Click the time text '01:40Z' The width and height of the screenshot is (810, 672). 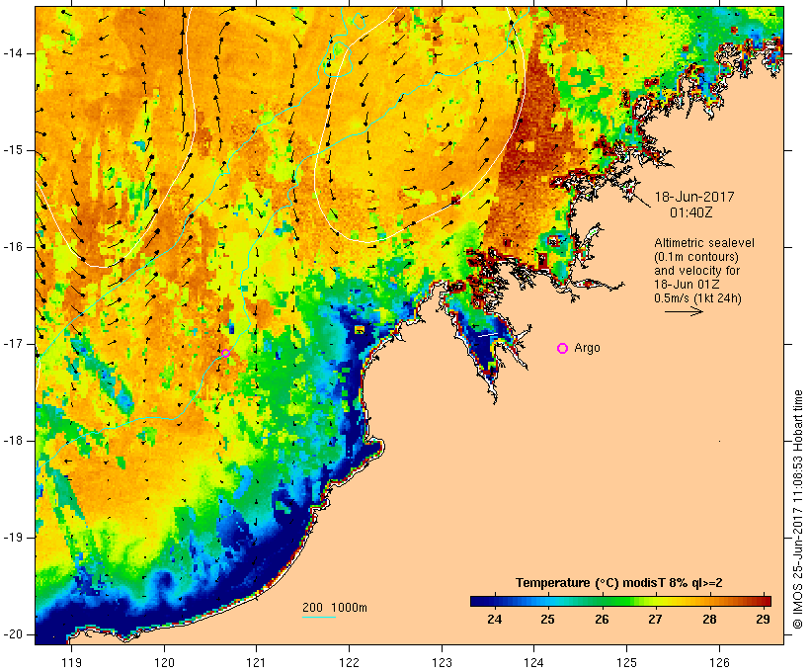tap(691, 211)
